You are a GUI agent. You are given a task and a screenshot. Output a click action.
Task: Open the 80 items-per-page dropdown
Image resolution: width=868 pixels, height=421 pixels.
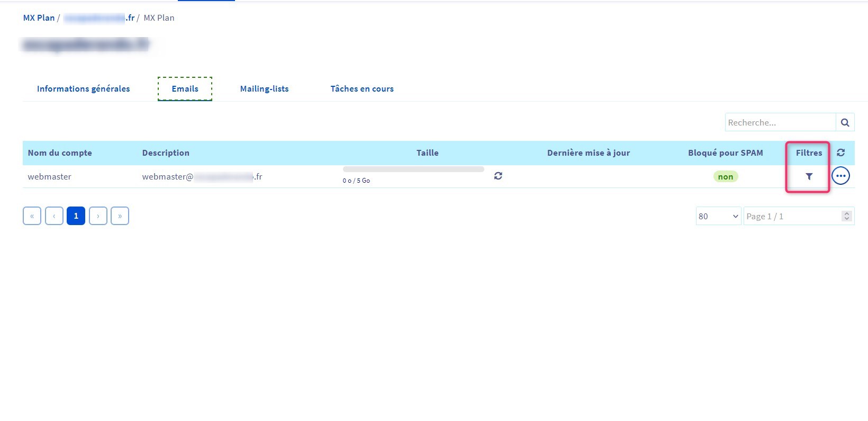click(x=718, y=216)
